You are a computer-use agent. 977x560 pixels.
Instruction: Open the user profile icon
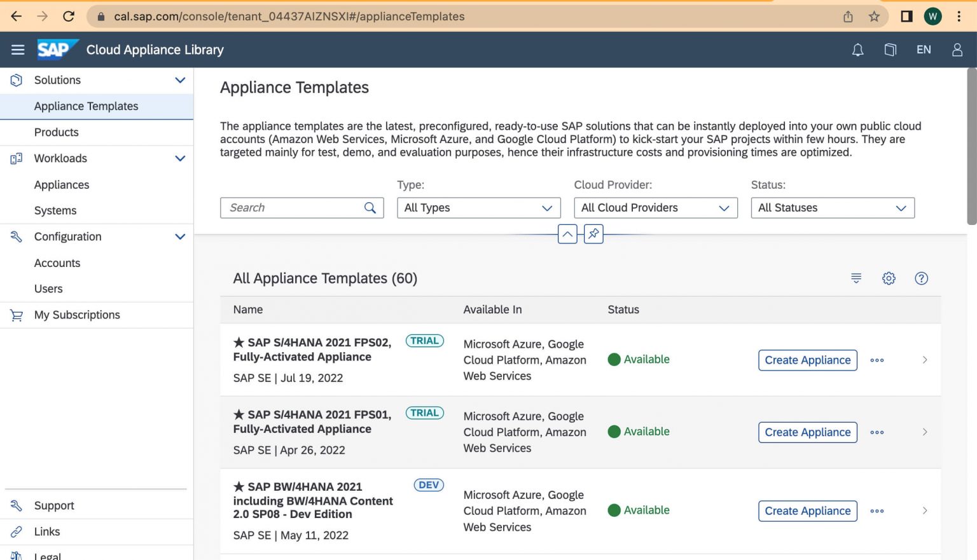pos(957,50)
